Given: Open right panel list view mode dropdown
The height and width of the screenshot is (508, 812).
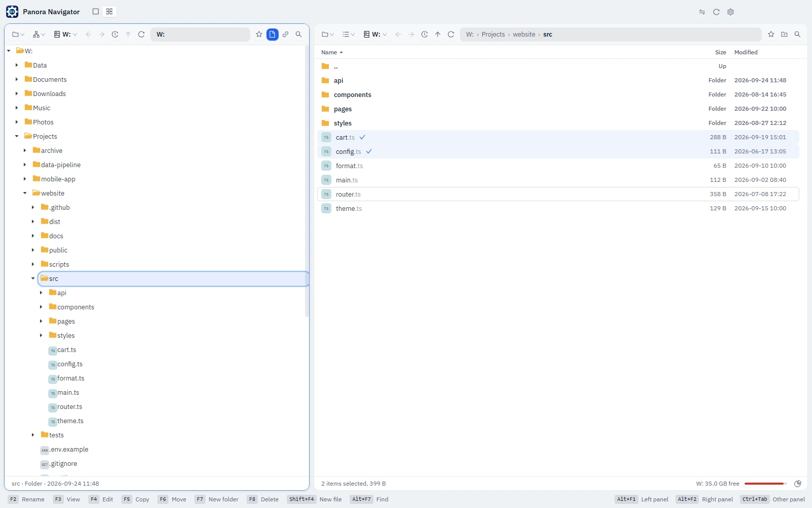Looking at the screenshot, I should point(348,35).
